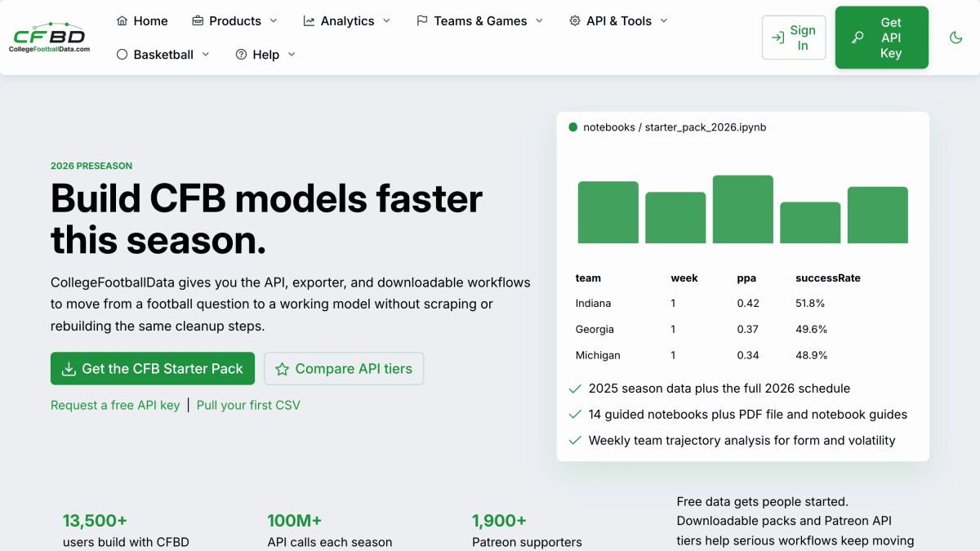The image size is (980, 551).
Task: Click the download icon in Starter Pack button
Action: [69, 369]
